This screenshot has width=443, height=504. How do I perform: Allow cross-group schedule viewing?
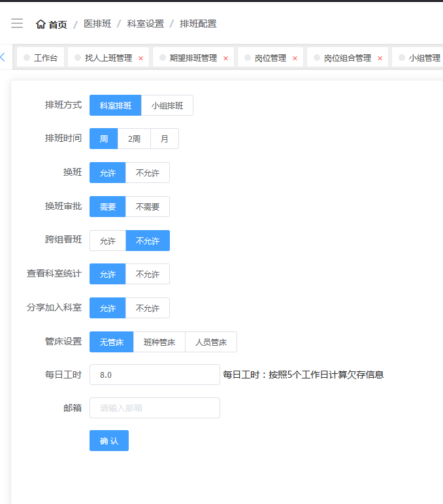[x=108, y=241]
